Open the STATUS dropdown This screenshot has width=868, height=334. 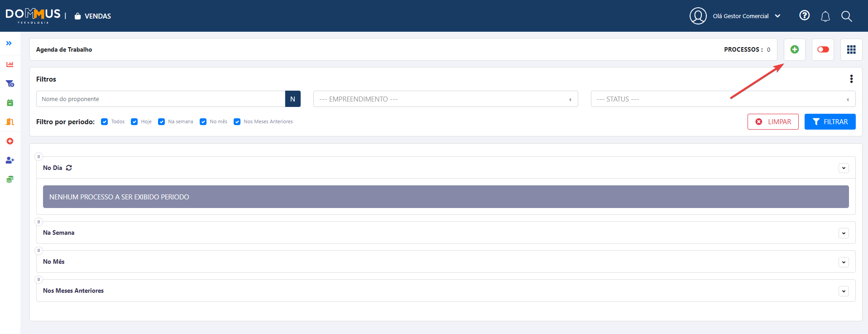[723, 99]
